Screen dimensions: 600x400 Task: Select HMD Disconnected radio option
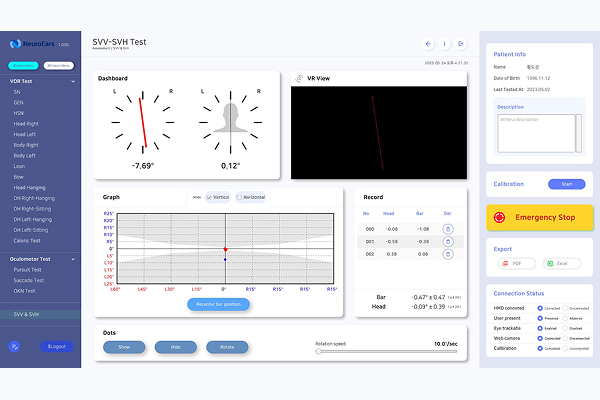[565, 308]
